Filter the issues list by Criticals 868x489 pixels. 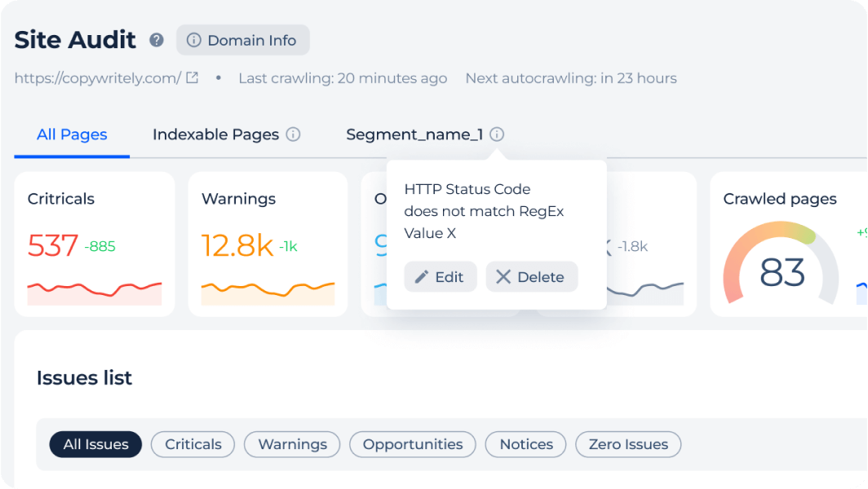click(x=193, y=444)
